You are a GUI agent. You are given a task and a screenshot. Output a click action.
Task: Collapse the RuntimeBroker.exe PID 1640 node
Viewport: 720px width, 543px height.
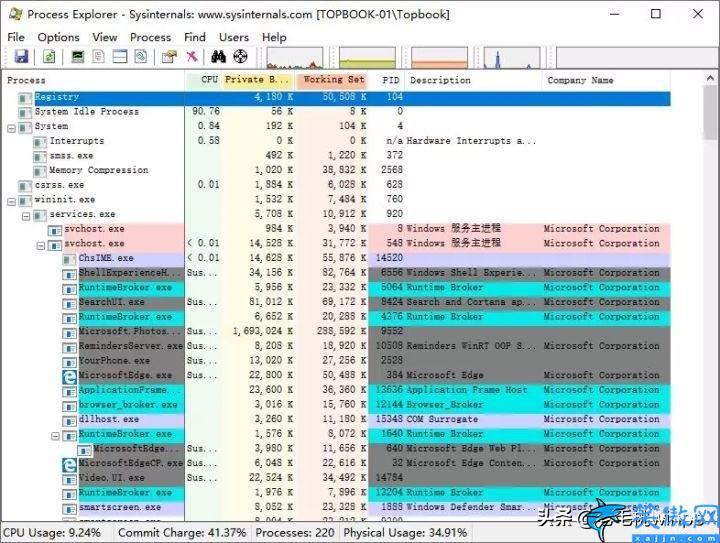[x=56, y=436]
